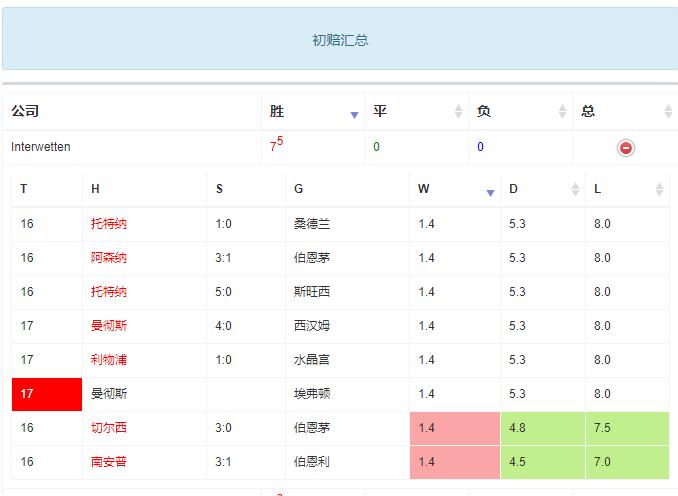678x496 pixels.
Task: Click score 3:1 in 阿森纳 row
Action: point(223,258)
